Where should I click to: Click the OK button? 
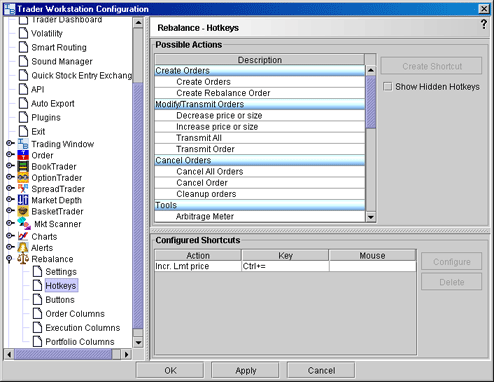coord(170,370)
